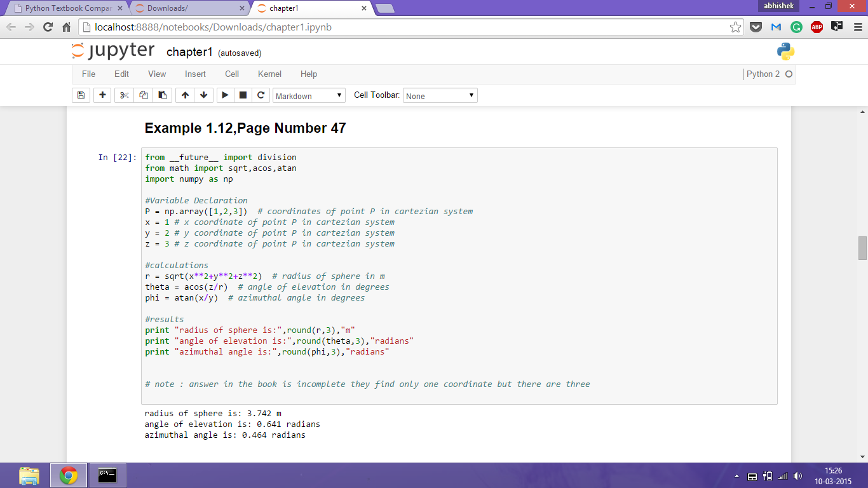The image size is (868, 488).
Task: Rename the notebook by clicking the chapter1 title
Action: (189, 52)
